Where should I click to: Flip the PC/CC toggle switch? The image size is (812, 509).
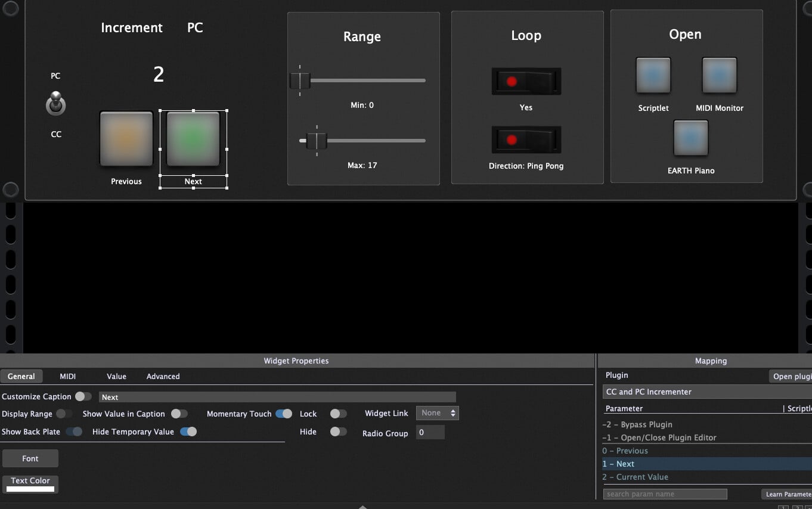click(55, 104)
